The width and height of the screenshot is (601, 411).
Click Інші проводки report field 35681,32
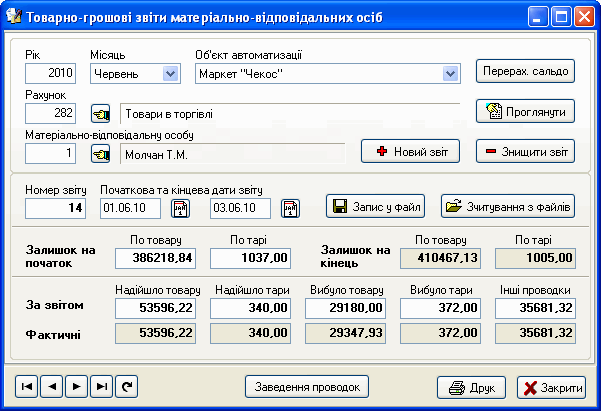535,309
